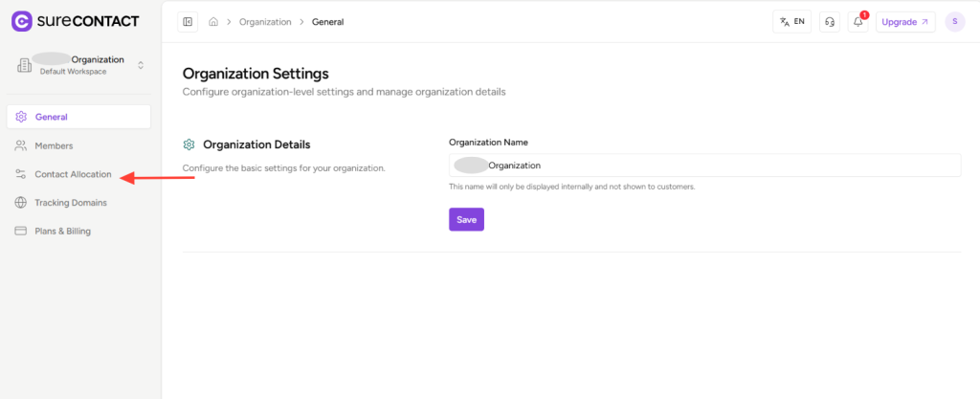Collapse the sidebar with the panel icon
The image size is (980, 399).
[x=188, y=22]
